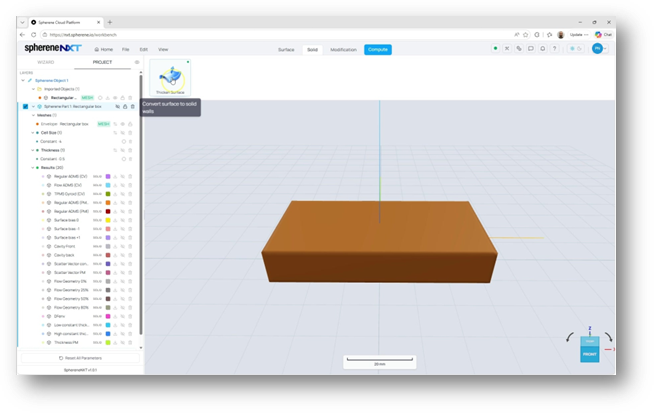Image resolution: width=654 pixels, height=414 pixels.
Task: Switch to the Solid tab
Action: [312, 50]
